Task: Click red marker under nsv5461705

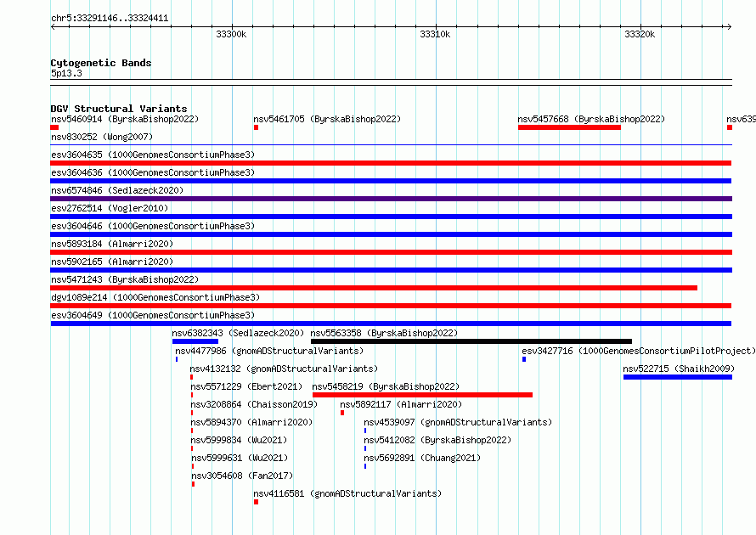Action: [x=256, y=127]
